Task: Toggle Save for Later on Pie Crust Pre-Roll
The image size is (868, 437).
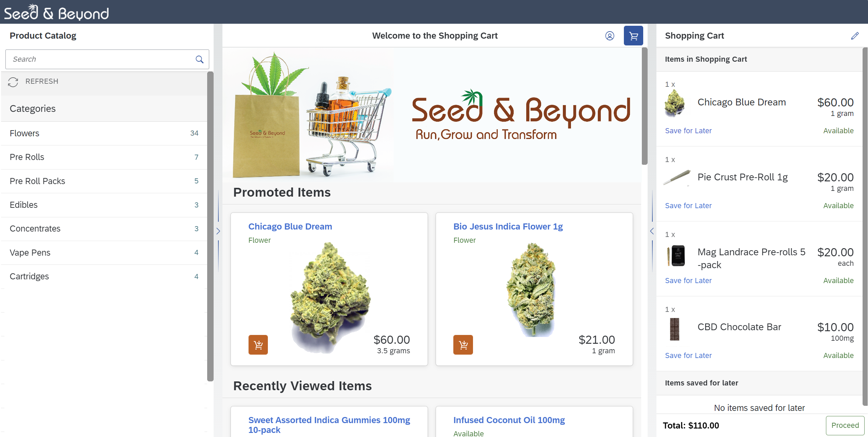Action: (688, 205)
